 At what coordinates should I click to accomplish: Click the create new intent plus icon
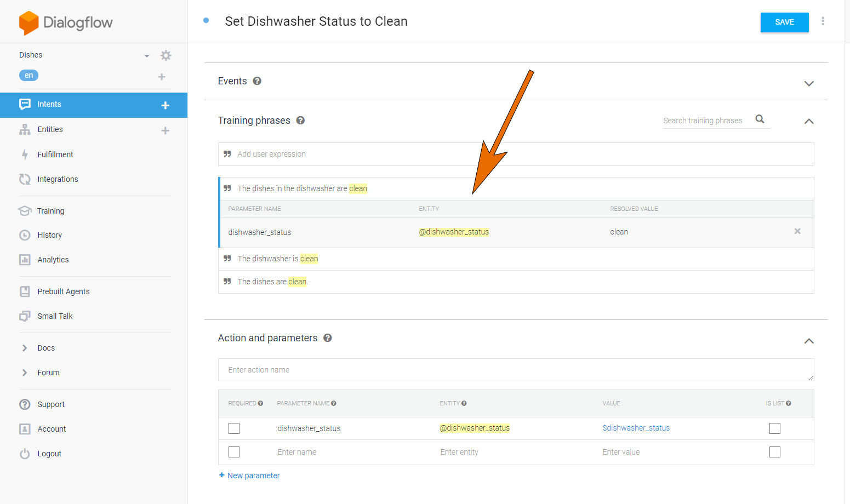pos(165,105)
